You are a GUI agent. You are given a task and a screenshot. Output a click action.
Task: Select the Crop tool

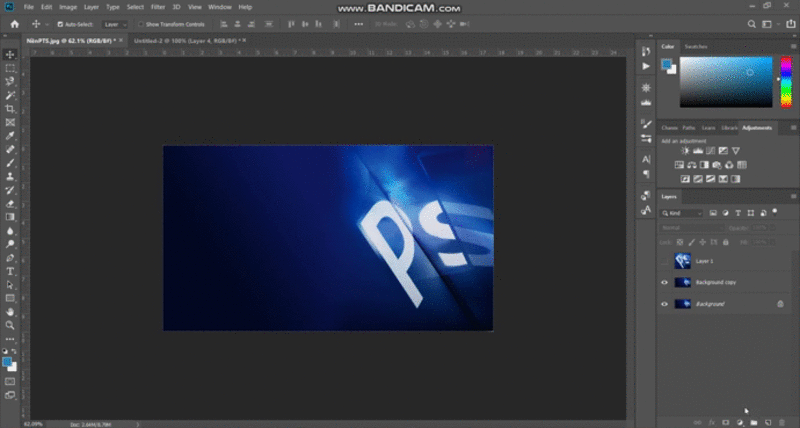pyautogui.click(x=10, y=108)
